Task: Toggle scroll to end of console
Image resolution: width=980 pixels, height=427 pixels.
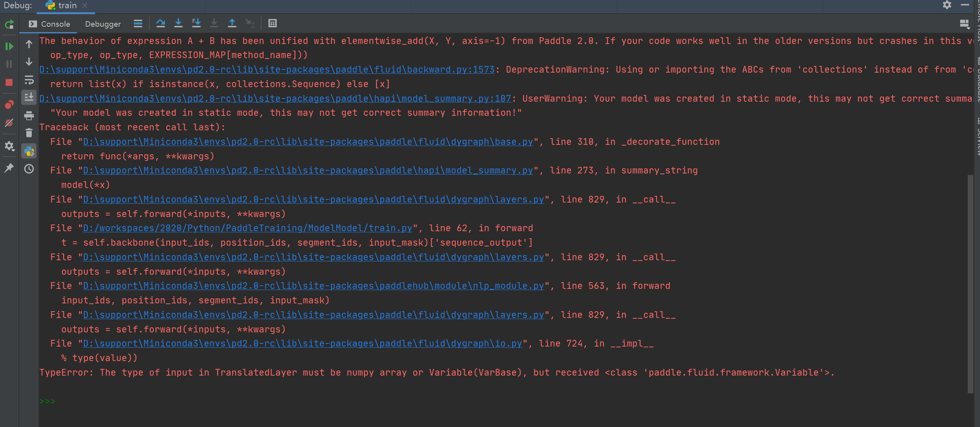Action: pos(29,97)
